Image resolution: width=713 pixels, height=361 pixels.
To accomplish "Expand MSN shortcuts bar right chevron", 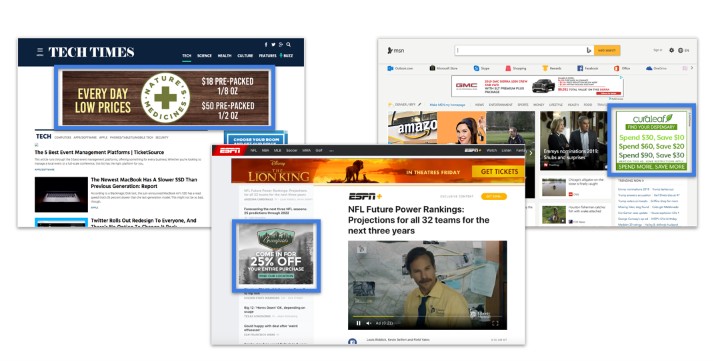I will [692, 68].
